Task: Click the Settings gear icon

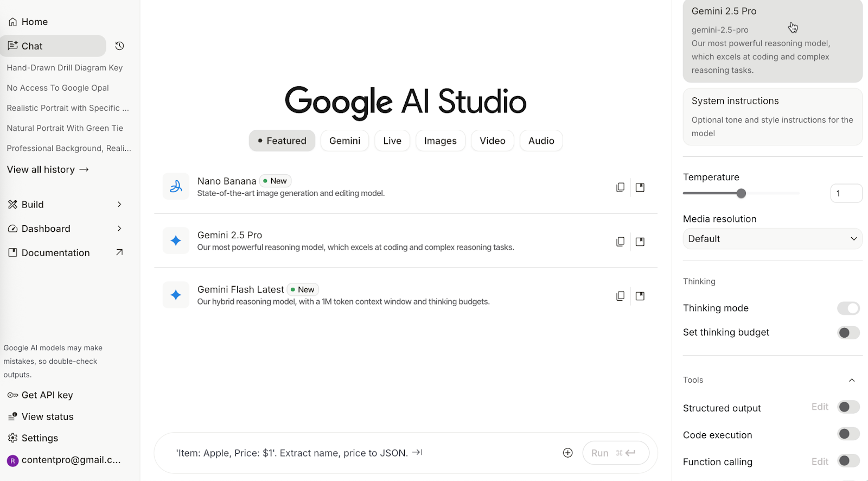Action: (x=12, y=438)
